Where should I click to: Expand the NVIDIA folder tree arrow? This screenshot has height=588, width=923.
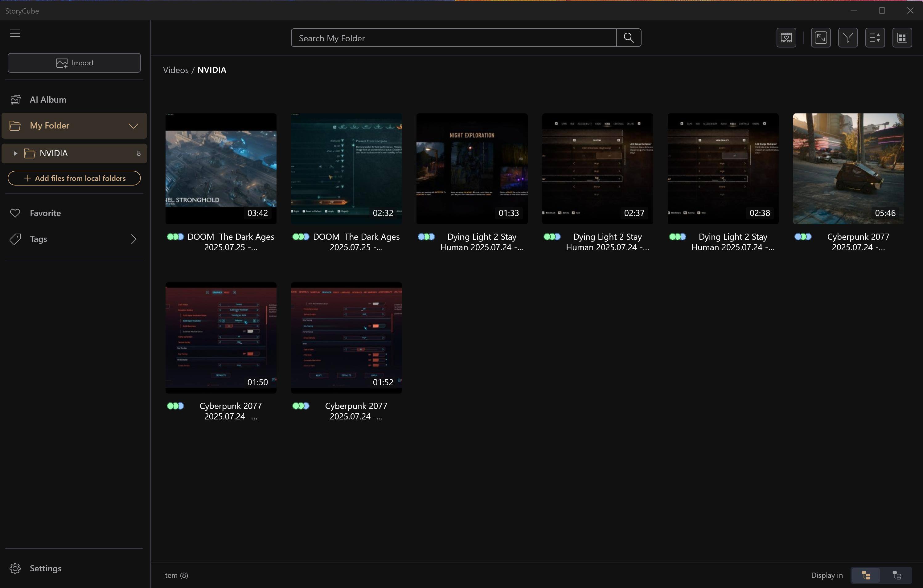(x=15, y=153)
